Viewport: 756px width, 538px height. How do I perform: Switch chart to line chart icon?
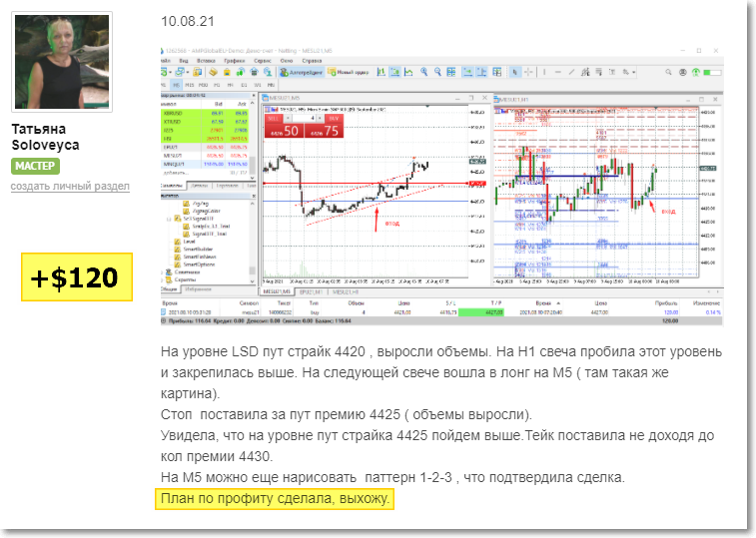click(x=408, y=72)
